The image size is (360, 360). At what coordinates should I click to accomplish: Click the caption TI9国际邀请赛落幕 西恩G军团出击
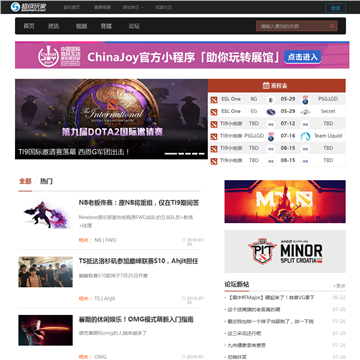[74, 152]
